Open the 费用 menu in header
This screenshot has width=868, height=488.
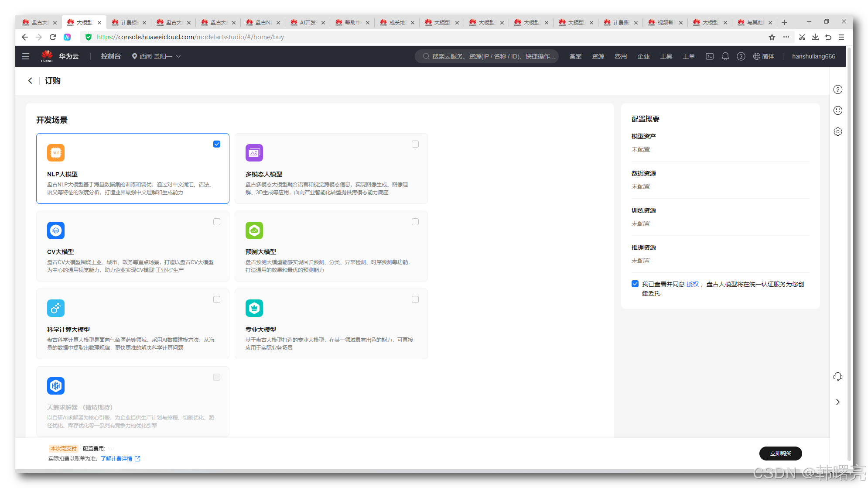click(x=620, y=56)
